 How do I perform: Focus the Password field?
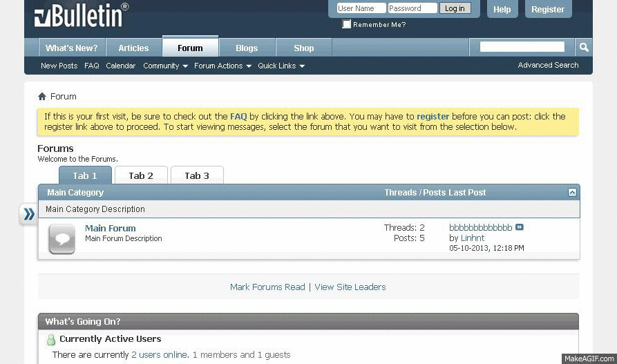[x=412, y=8]
